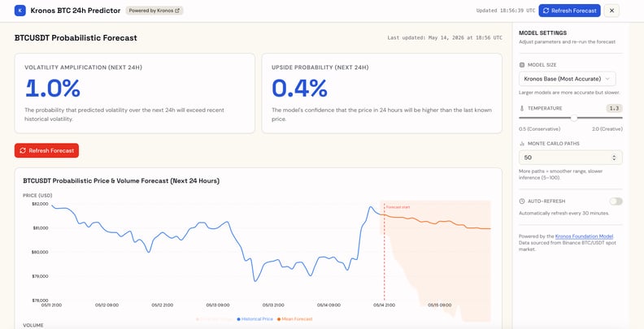Toggle the Auto-Refresh switch
Image resolution: width=644 pixels, height=329 pixels.
(616, 201)
